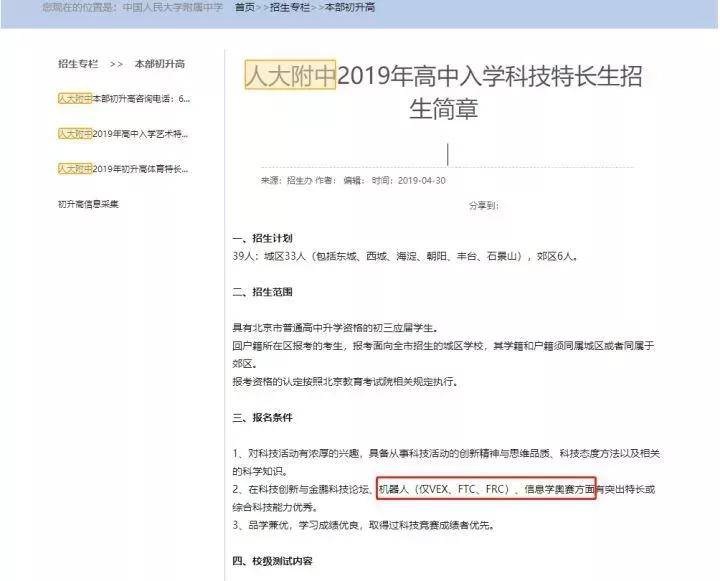Open 2019年初升高体育特长 sidebar article
The width and height of the screenshot is (720, 581).
(x=123, y=169)
